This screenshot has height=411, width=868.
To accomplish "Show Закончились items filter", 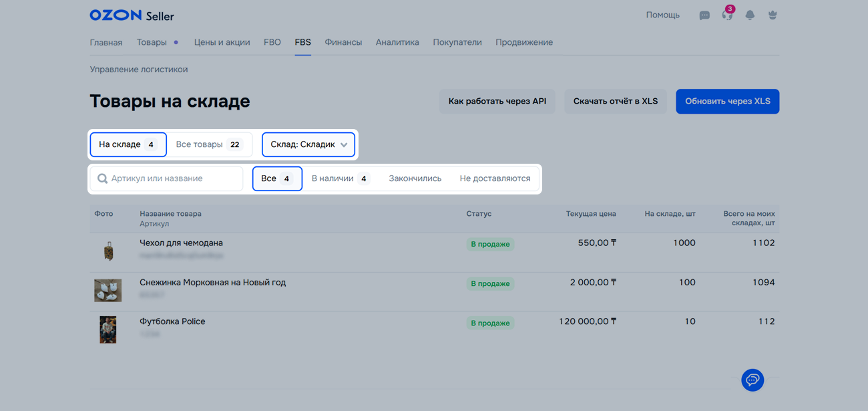I will pyautogui.click(x=415, y=178).
